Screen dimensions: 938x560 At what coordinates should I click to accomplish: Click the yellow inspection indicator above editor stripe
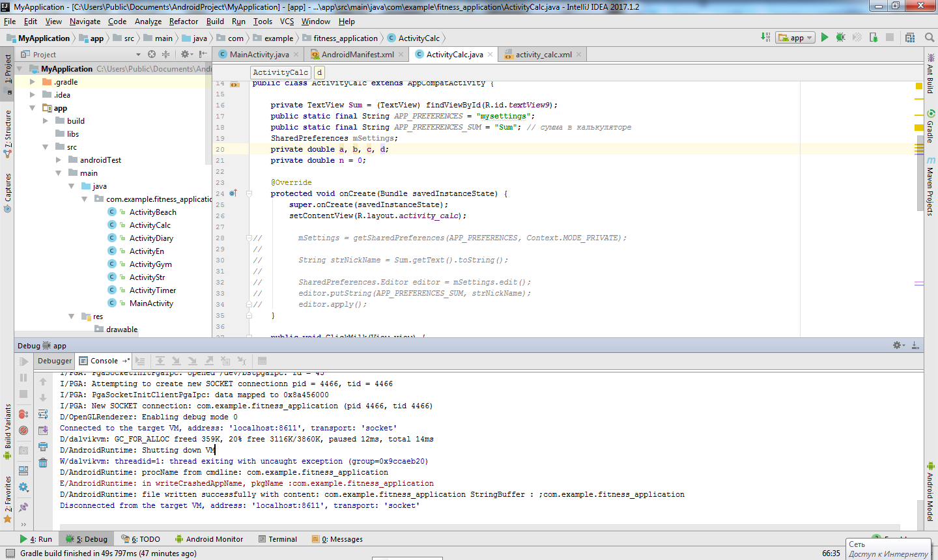point(919,86)
